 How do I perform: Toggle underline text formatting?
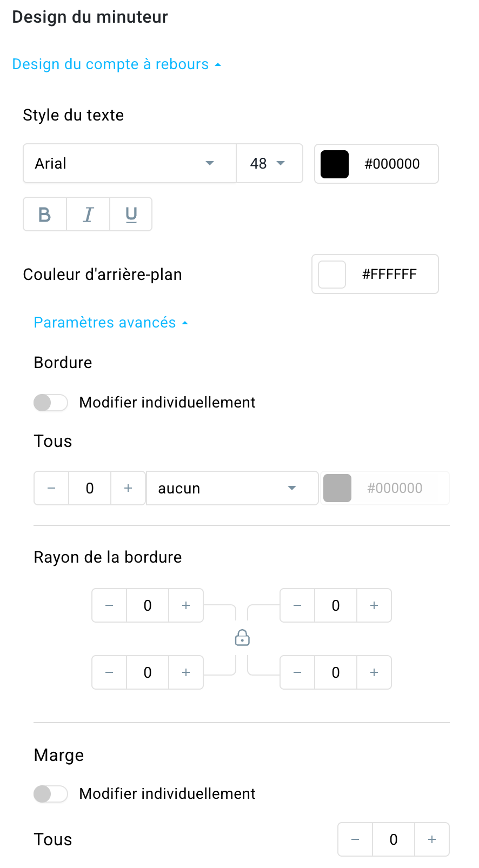point(131,215)
